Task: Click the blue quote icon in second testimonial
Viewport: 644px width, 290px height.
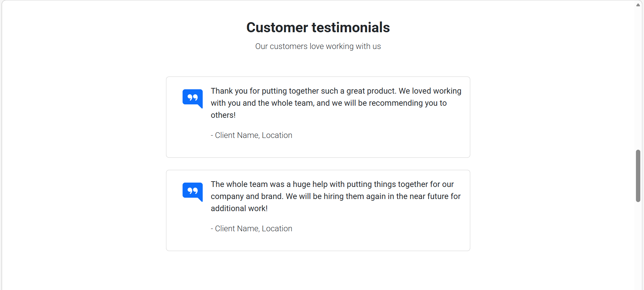Action: [193, 192]
